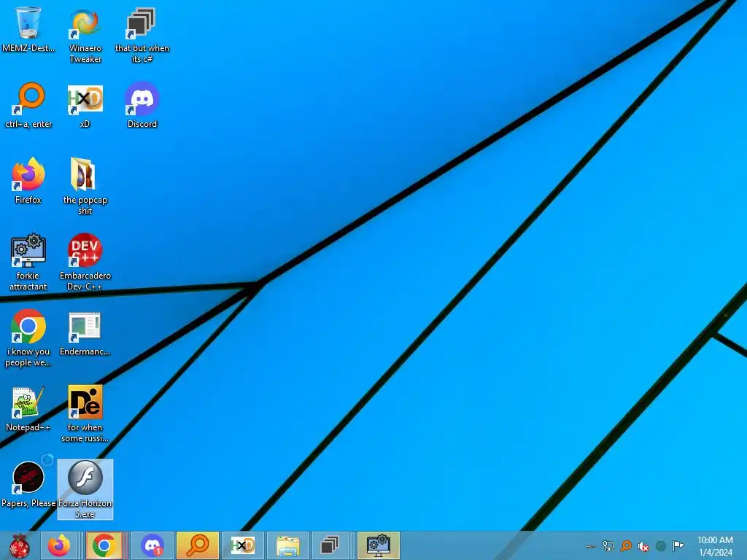
Task: Switch to the gear-monitor app in the taskbar
Action: 379,545
